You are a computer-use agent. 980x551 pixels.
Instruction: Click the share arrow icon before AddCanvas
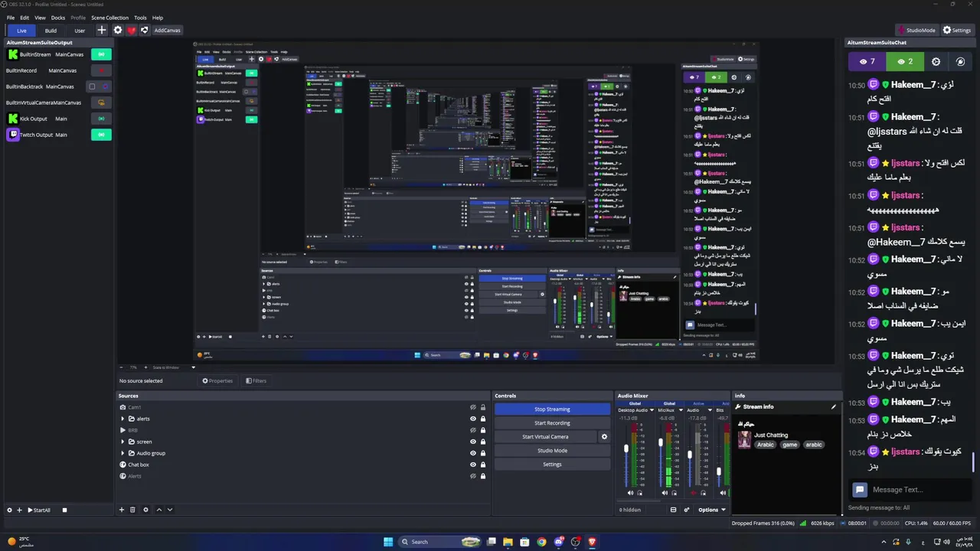pos(144,30)
